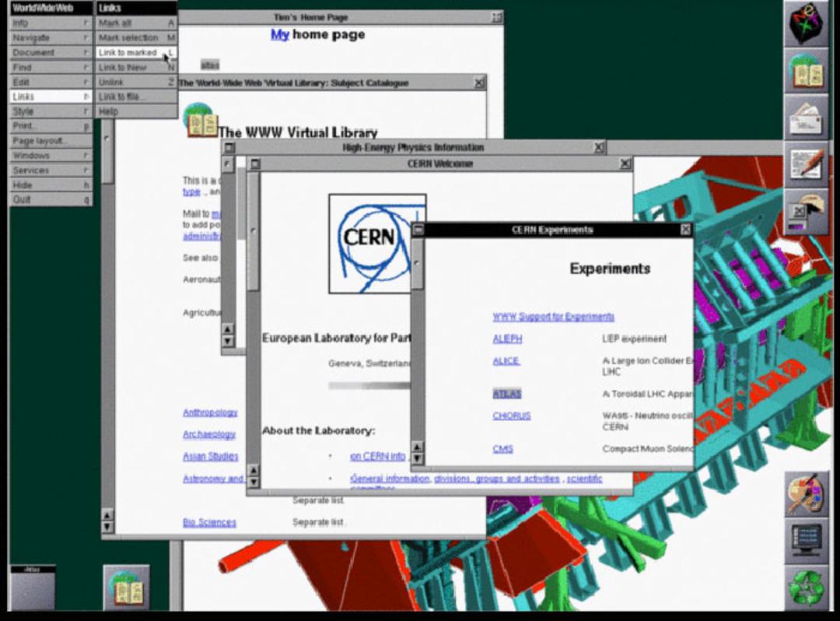Click the Recycler icon in the dock
Image resolution: width=840 pixels, height=621 pixels.
pos(807,588)
